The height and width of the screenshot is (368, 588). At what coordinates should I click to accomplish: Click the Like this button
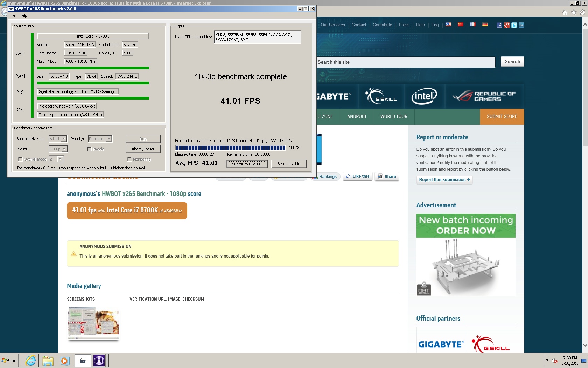pyautogui.click(x=358, y=176)
